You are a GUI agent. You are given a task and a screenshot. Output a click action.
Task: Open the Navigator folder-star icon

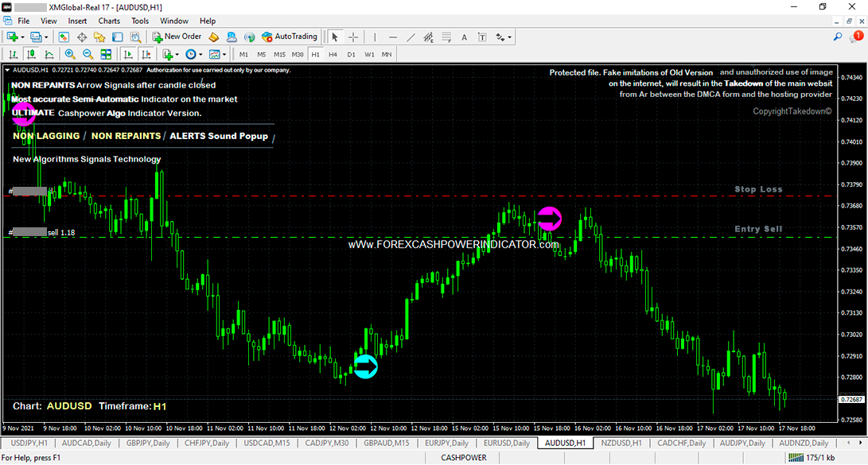click(99, 37)
